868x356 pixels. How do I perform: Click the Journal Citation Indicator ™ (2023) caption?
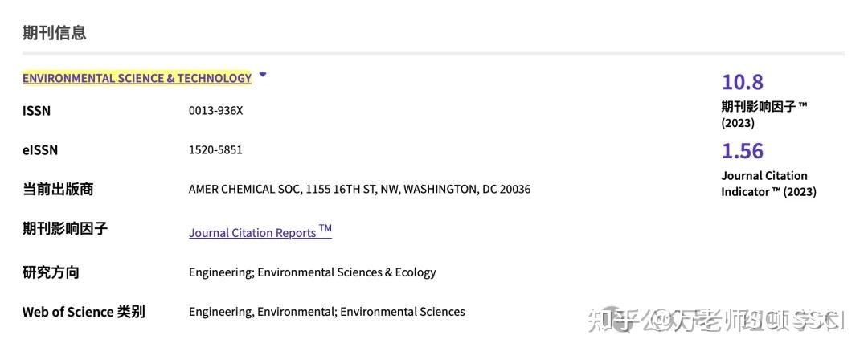tap(768, 183)
